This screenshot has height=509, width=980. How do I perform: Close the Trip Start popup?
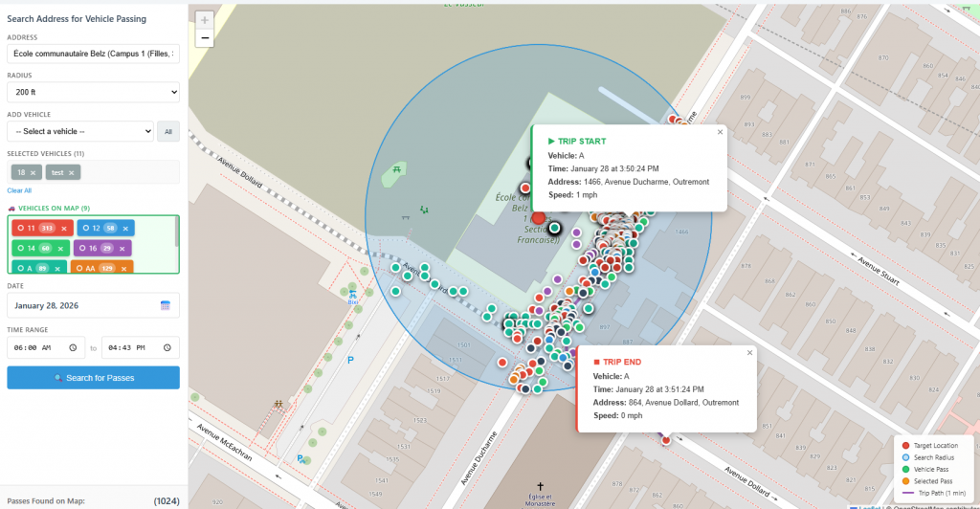point(720,133)
